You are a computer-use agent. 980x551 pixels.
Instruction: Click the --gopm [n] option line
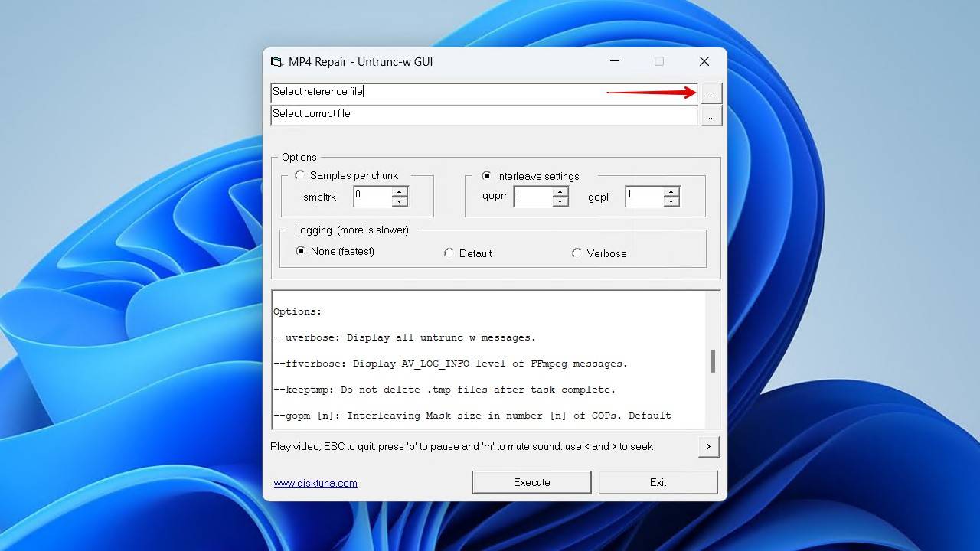[472, 416]
